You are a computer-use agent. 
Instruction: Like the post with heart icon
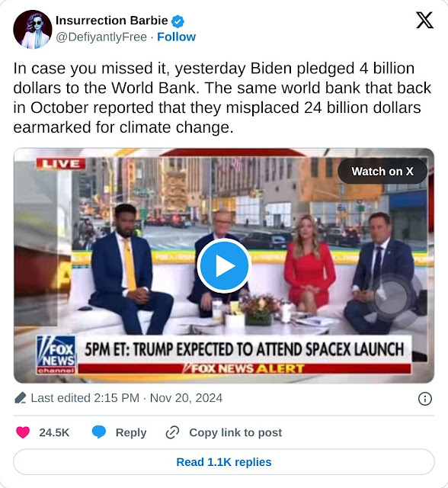23,432
